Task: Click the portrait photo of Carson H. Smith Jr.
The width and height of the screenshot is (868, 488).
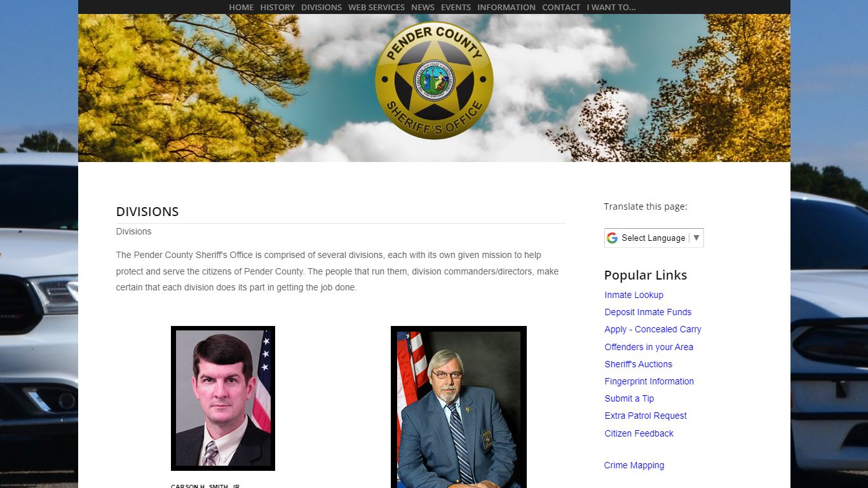Action: (x=223, y=398)
